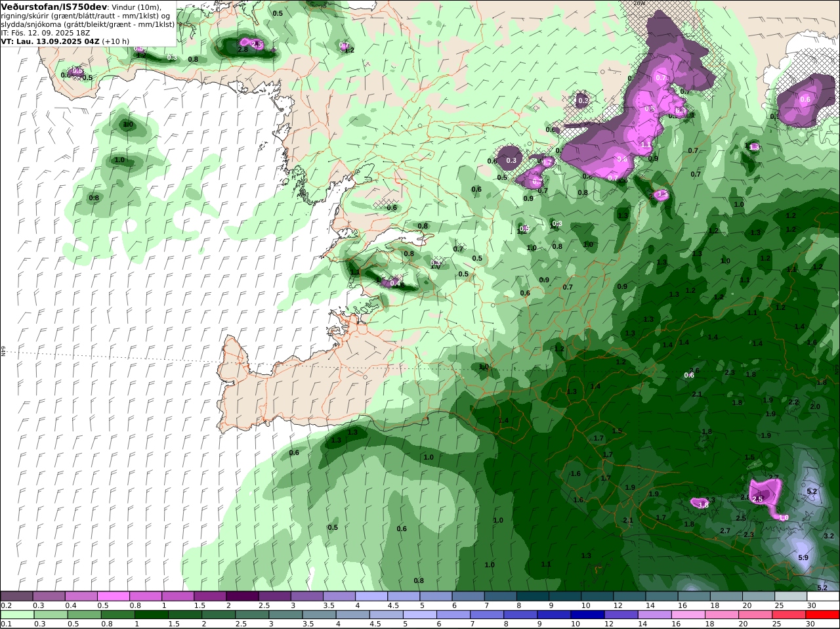Select the init time "IT: Fös. 12. 09. 2025 18Z"

tap(45, 32)
